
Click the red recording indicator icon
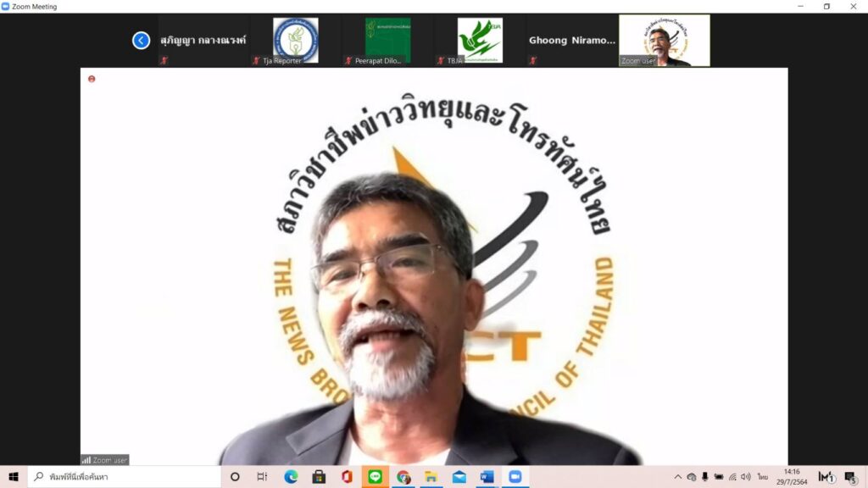(x=92, y=79)
